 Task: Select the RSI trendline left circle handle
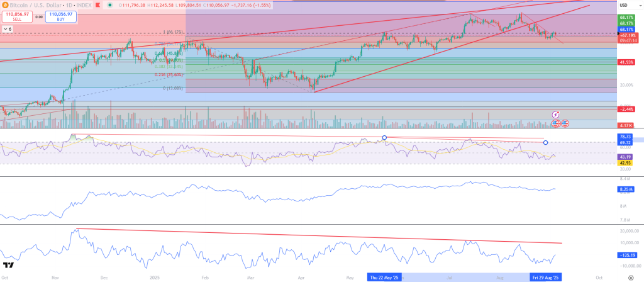pos(384,137)
